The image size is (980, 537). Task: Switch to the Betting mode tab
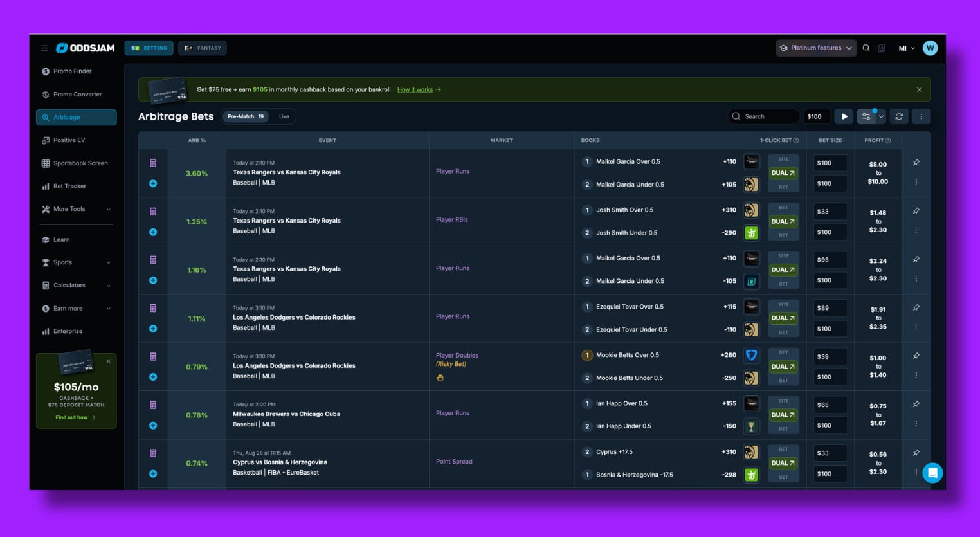(149, 48)
